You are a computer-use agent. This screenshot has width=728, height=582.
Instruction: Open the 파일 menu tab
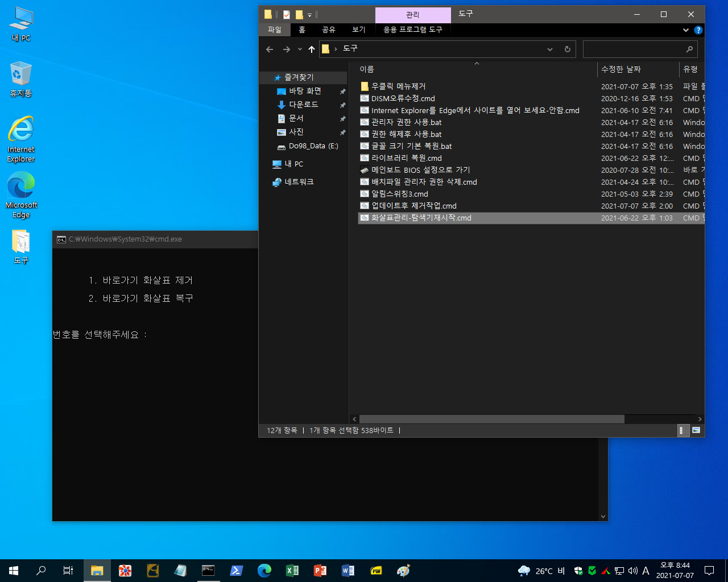click(x=275, y=30)
